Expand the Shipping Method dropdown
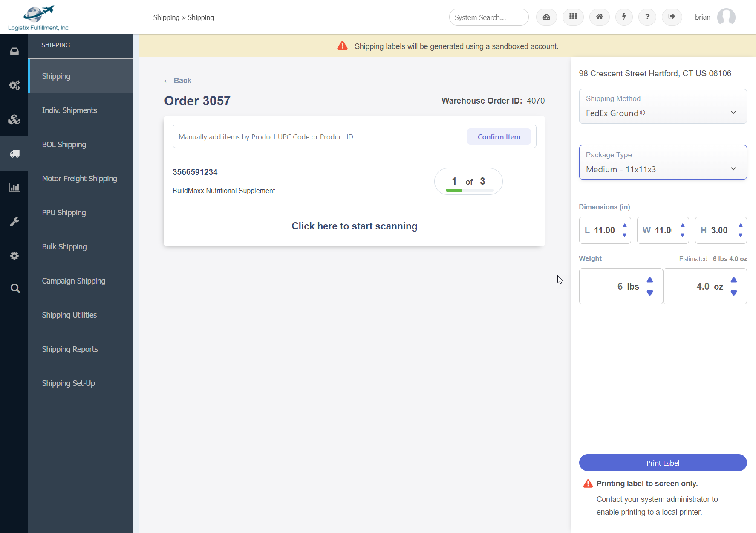This screenshot has height=533, width=756. click(663, 106)
